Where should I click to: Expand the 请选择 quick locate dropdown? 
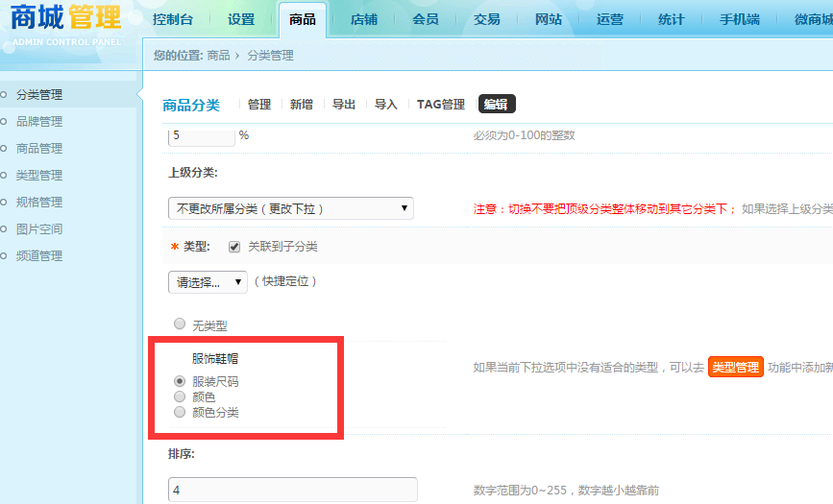(208, 282)
